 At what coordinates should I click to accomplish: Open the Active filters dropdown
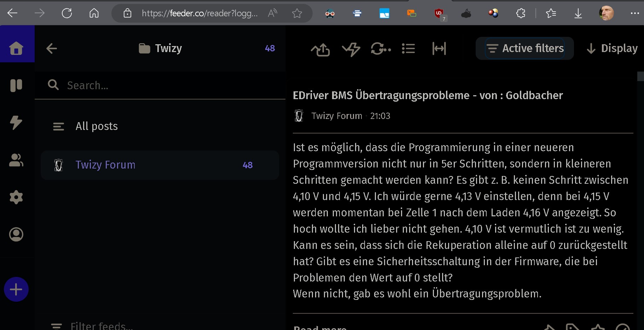(525, 49)
